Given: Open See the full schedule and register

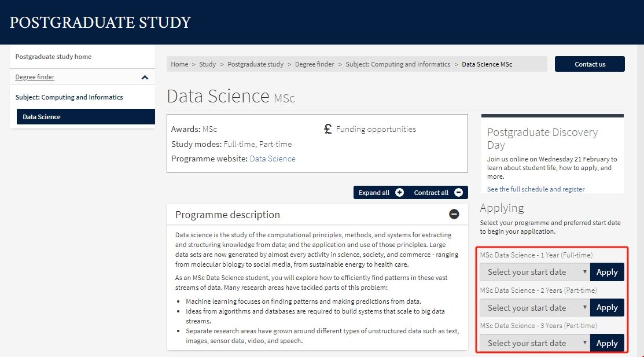Looking at the screenshot, I should 536,189.
